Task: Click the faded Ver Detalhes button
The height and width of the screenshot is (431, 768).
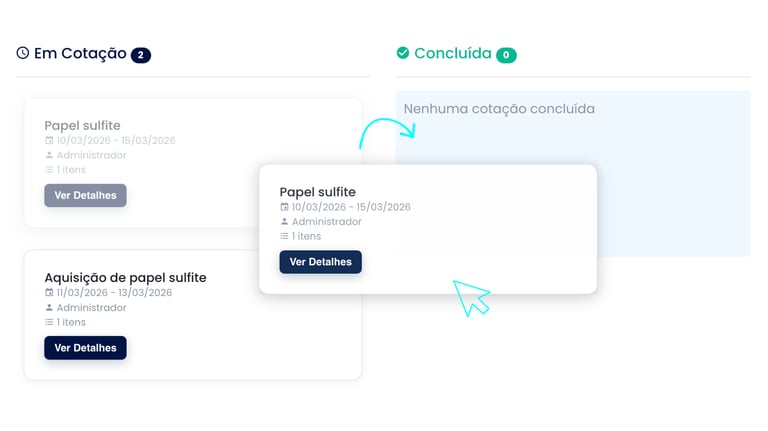Action: [85, 195]
